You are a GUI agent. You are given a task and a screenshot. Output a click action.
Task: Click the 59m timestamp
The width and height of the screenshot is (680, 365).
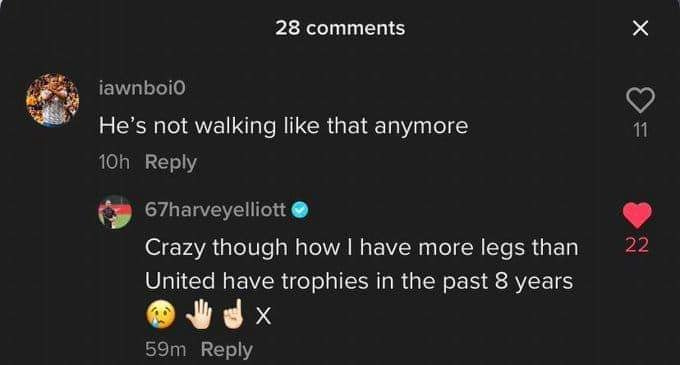[x=166, y=350]
